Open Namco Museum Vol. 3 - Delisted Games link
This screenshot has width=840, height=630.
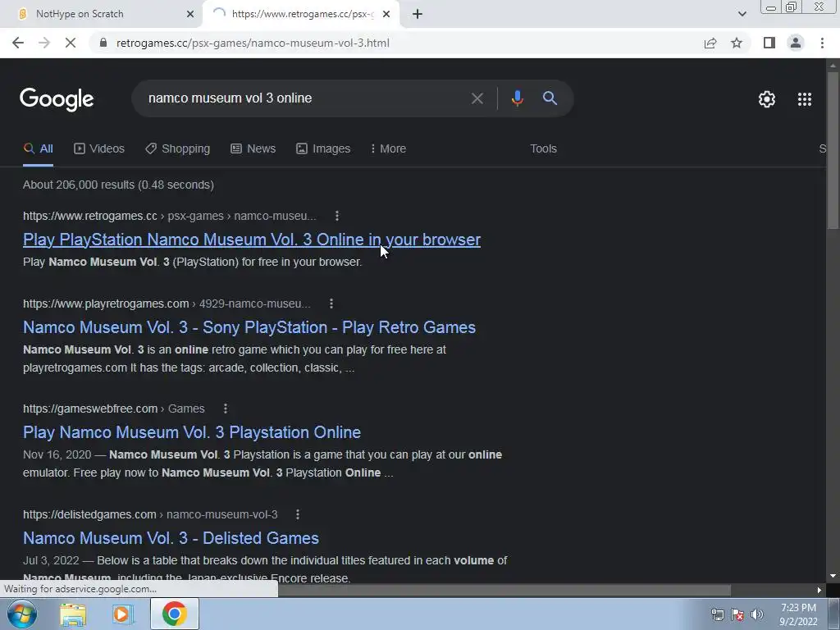click(x=171, y=538)
